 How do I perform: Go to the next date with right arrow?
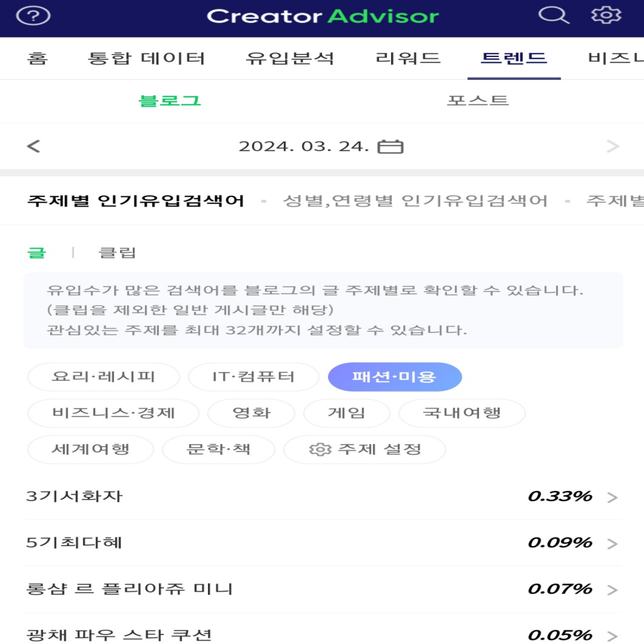pyautogui.click(x=611, y=144)
